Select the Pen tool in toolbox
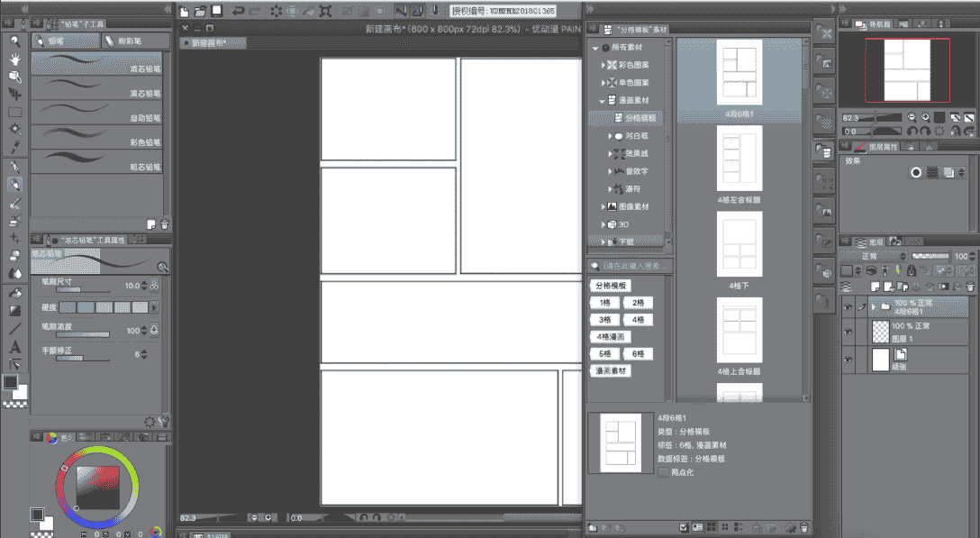 pos(15,167)
